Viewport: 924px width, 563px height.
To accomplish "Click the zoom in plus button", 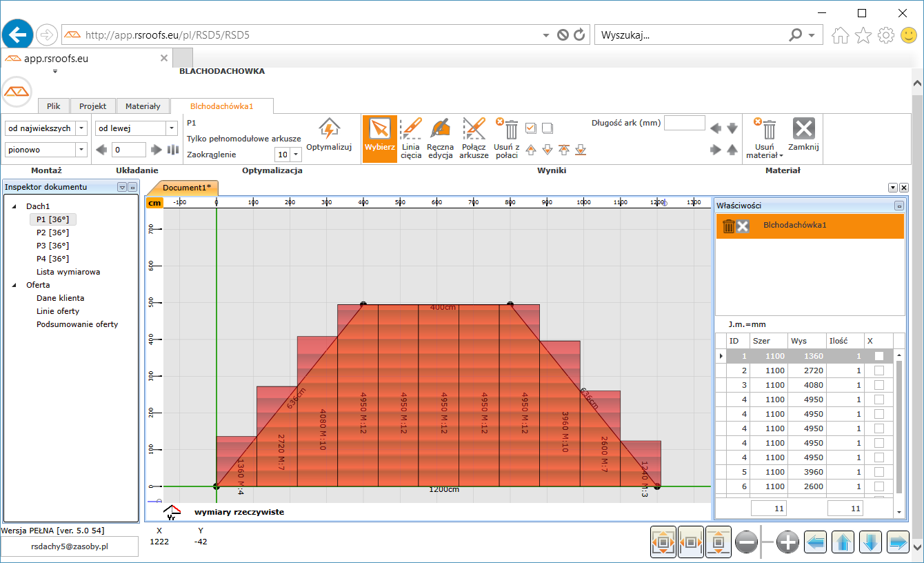I will (x=787, y=542).
